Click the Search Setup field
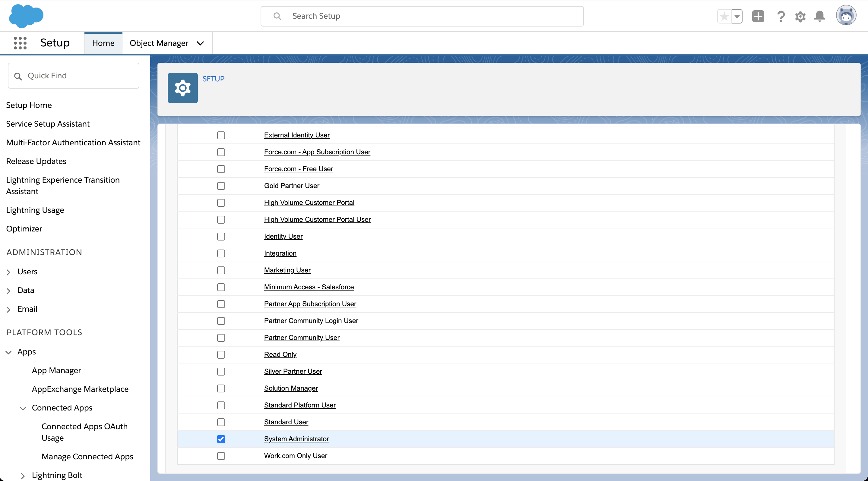Screen dimensions: 868x481 [422, 16]
